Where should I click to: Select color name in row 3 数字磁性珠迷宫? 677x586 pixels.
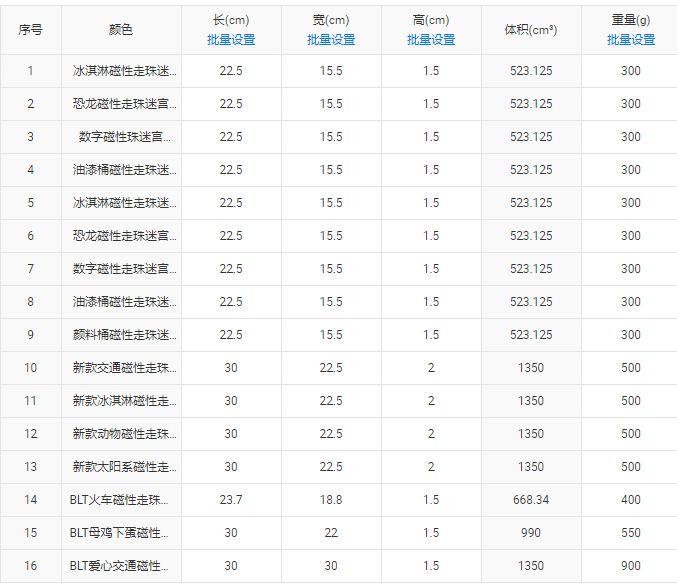[x=124, y=137]
